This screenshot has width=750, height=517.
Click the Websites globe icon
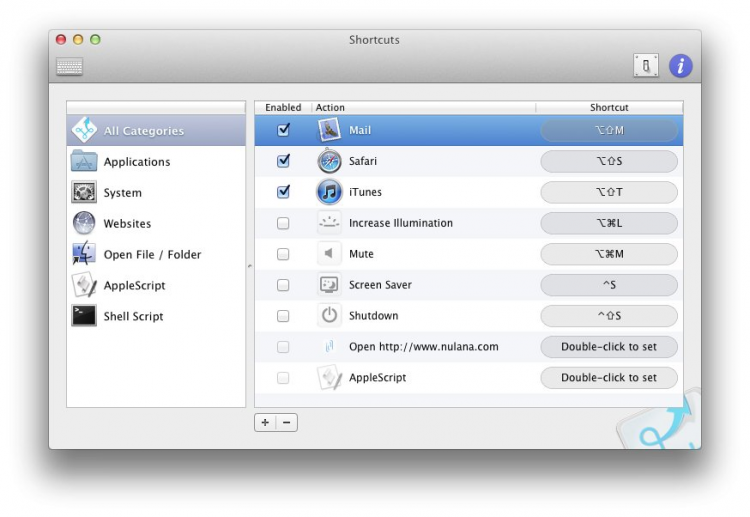pos(84,223)
